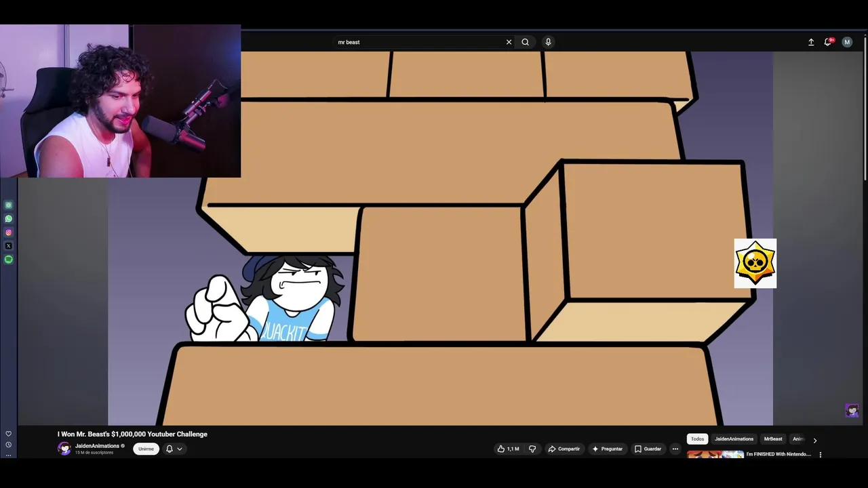The height and width of the screenshot is (488, 868).
Task: Select the Todos filter chip
Action: click(x=698, y=439)
